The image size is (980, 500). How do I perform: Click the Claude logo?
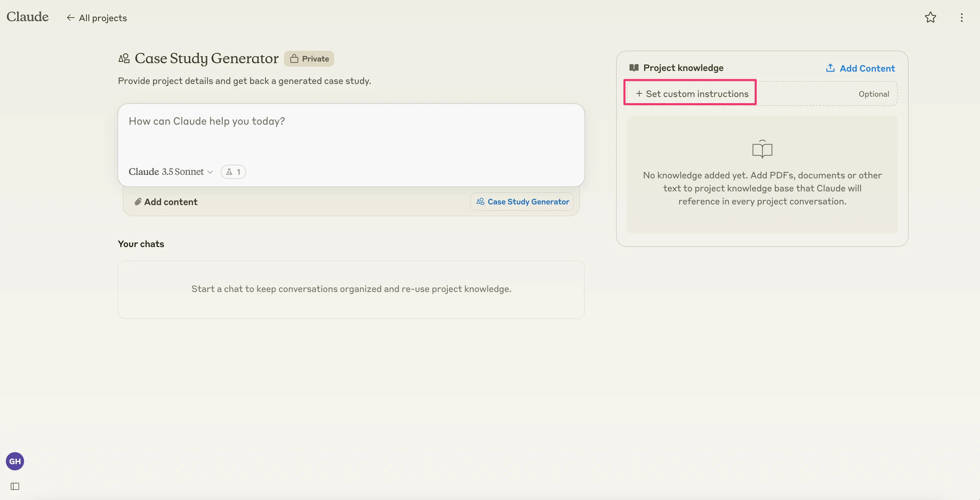27,17
